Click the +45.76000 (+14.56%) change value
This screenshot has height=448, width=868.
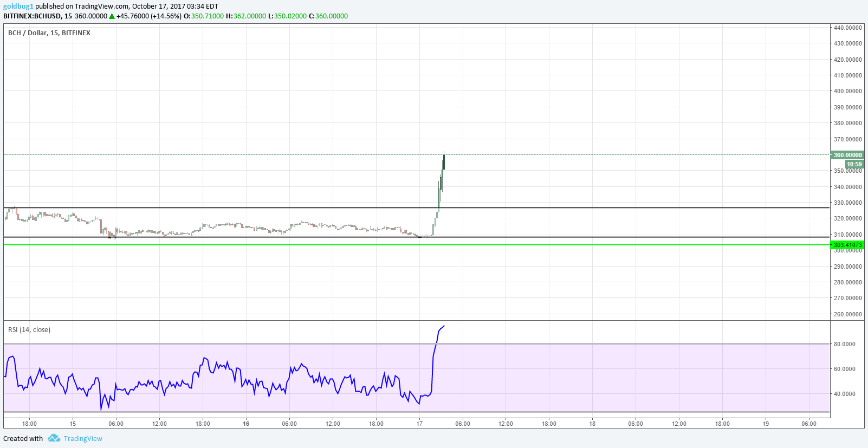click(x=149, y=16)
